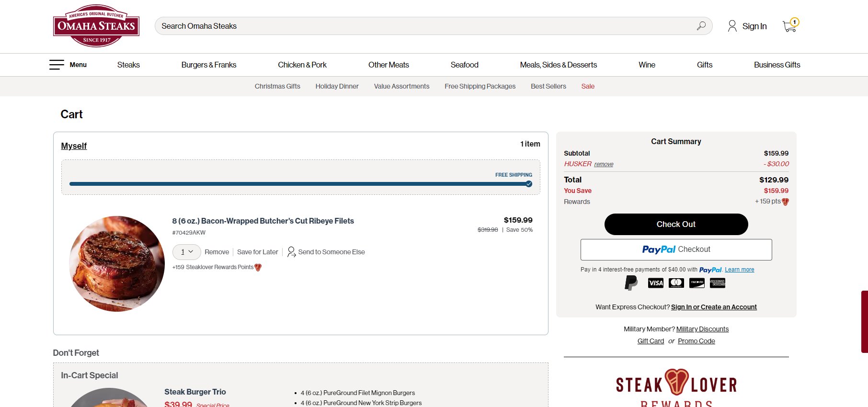The height and width of the screenshot is (407, 868).
Task: Open Best Sellers link
Action: click(548, 86)
